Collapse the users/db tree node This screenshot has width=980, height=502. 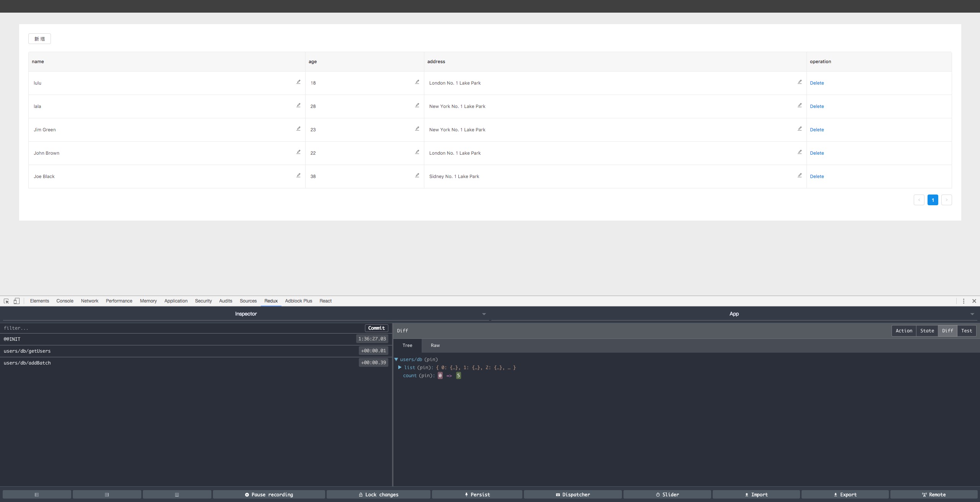click(x=396, y=360)
